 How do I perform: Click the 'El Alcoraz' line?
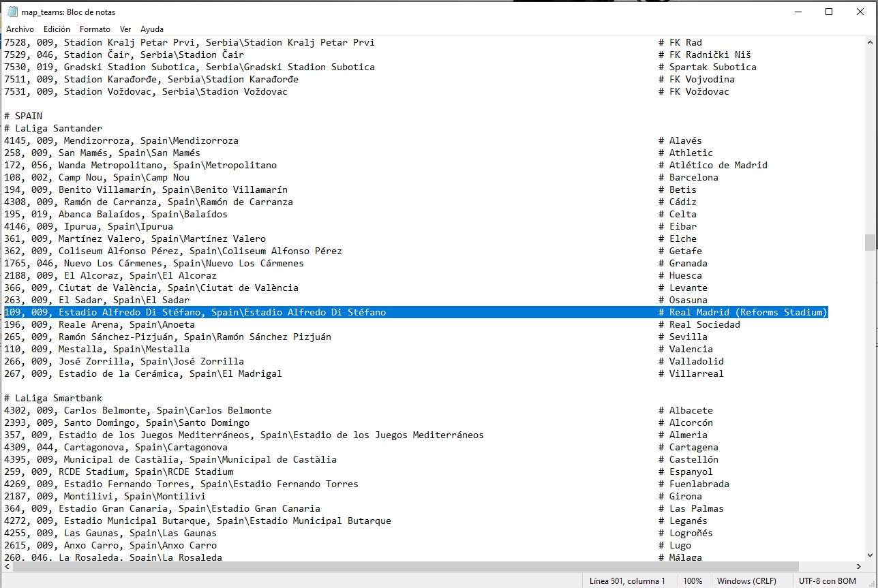[x=110, y=275]
